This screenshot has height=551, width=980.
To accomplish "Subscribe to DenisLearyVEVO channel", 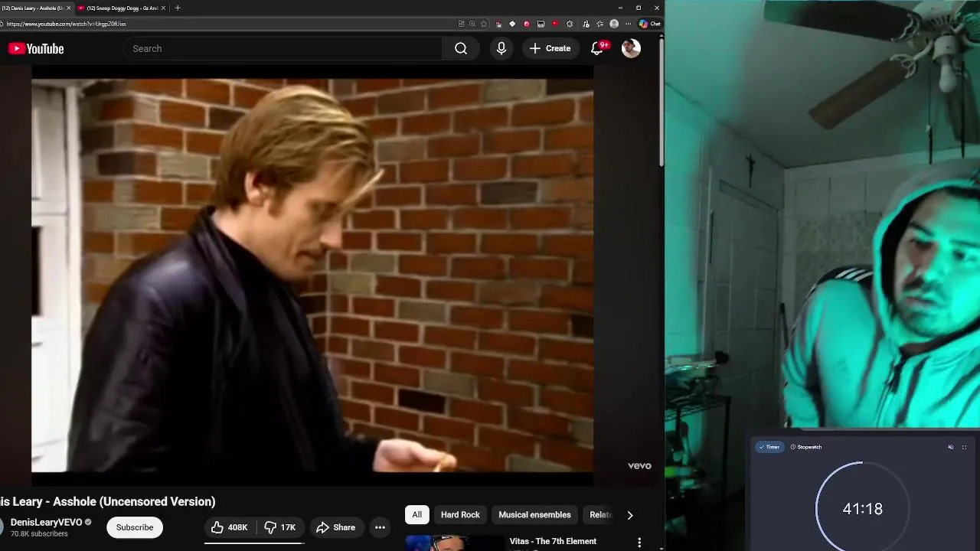I will click(x=135, y=527).
